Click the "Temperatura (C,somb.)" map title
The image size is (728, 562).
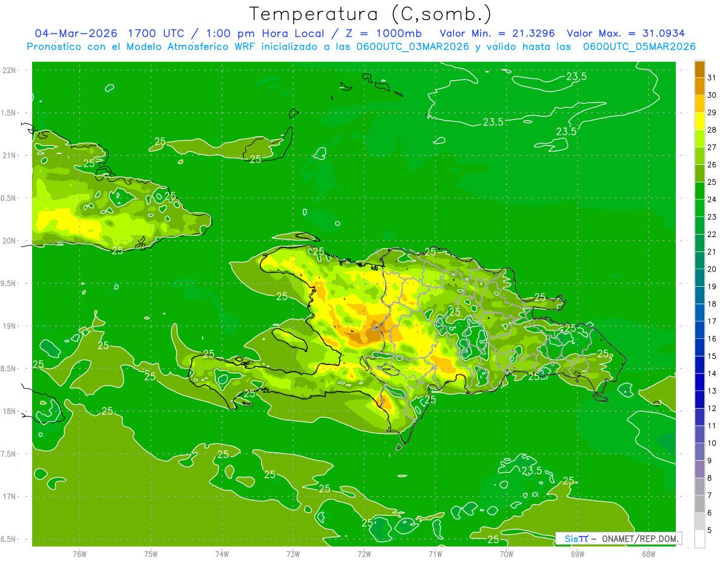click(x=371, y=14)
